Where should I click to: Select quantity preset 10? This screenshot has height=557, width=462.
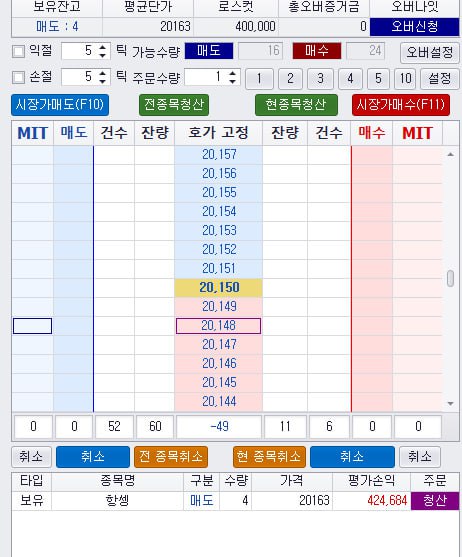406,79
